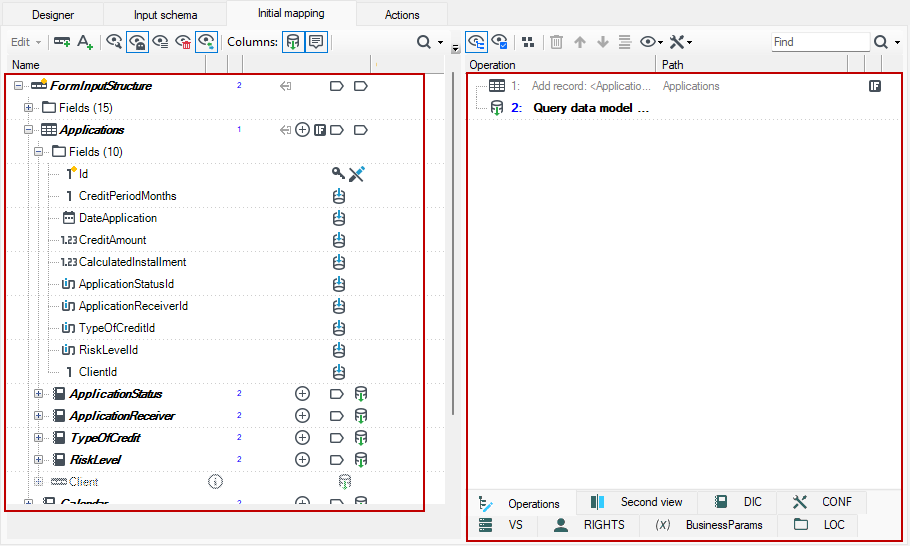Click the query database icon in TypeOfCredit row

point(361,438)
